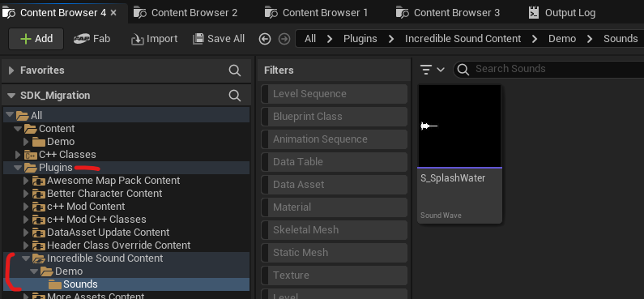Click 'All' in the breadcrumb path
Viewport: 644px width, 299px height.
(x=310, y=39)
